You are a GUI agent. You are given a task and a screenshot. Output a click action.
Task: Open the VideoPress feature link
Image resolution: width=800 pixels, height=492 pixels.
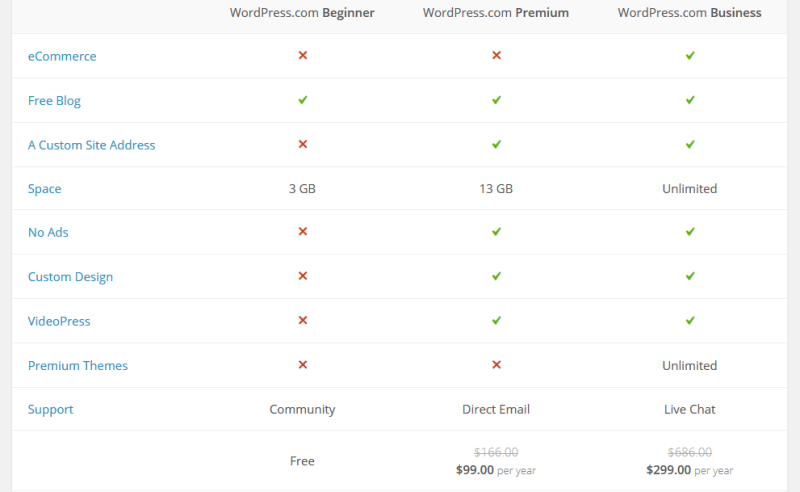pos(59,321)
